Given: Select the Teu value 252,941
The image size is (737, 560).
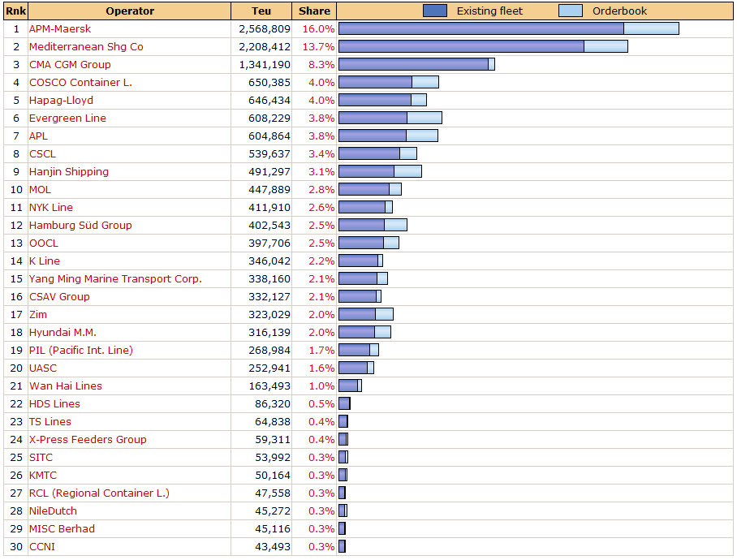Looking at the screenshot, I should pos(269,368).
